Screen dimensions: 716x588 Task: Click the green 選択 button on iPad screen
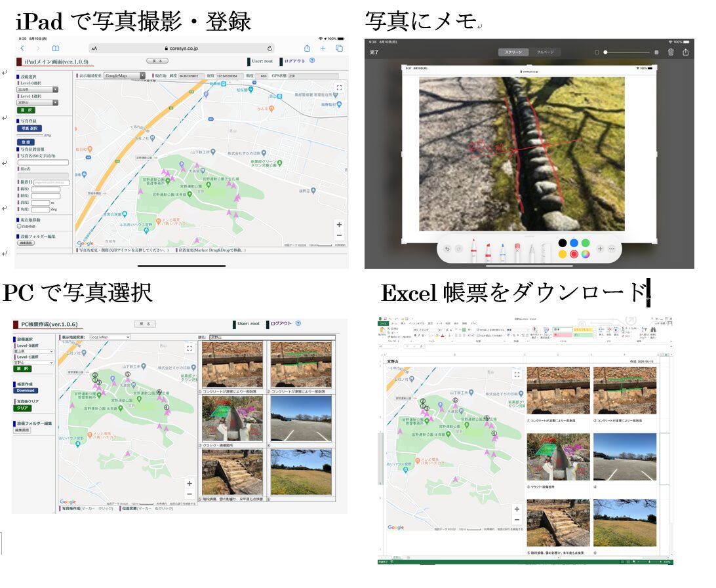point(26,110)
